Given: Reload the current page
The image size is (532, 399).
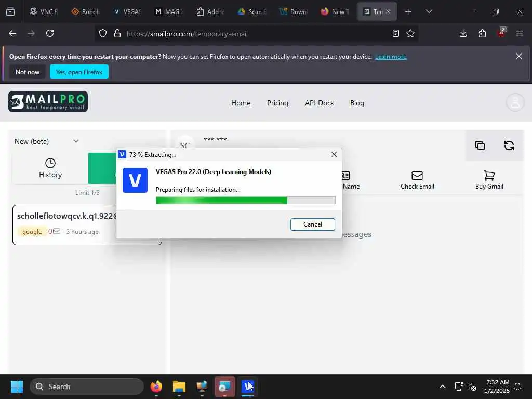Looking at the screenshot, I should tap(50, 34).
